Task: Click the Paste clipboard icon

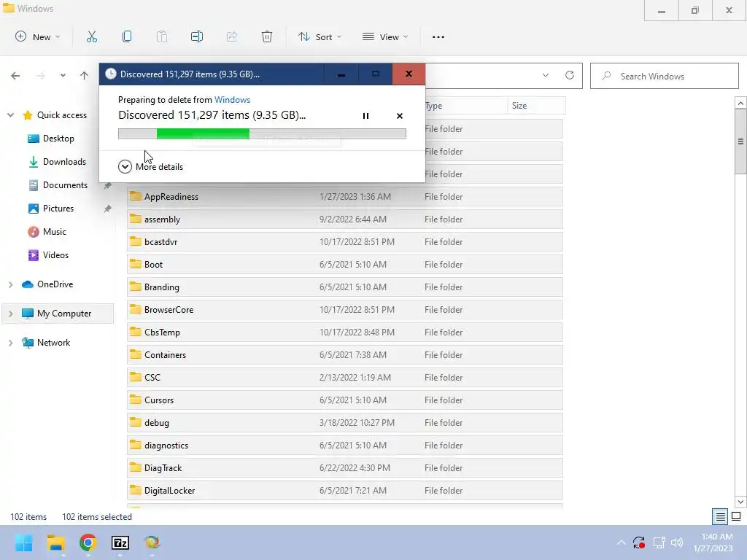Action: pos(162,36)
